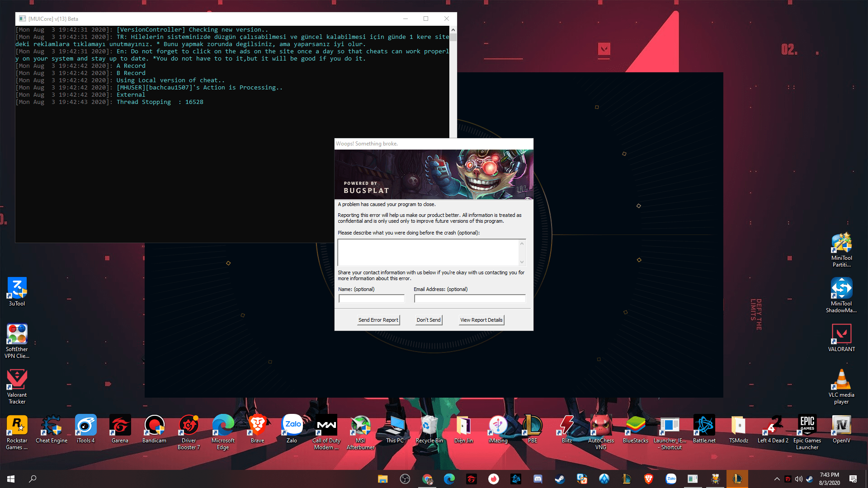Launch Microsoft Edge desktop shortcut
The image size is (868, 488).
pos(223,432)
